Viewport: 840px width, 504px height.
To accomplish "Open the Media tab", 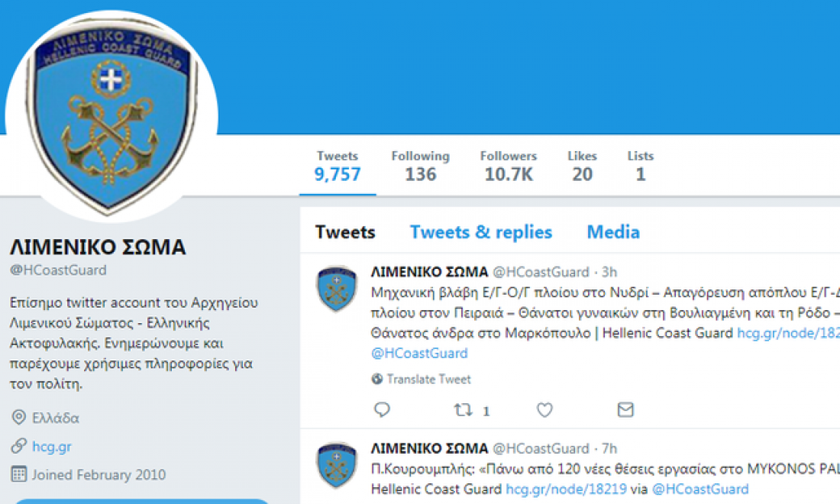I will click(x=613, y=232).
